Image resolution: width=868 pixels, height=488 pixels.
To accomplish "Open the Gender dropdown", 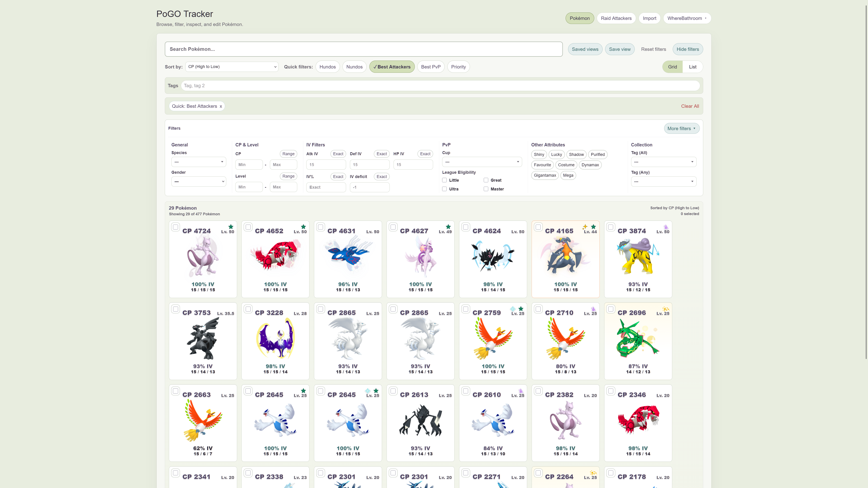I will click(x=198, y=181).
